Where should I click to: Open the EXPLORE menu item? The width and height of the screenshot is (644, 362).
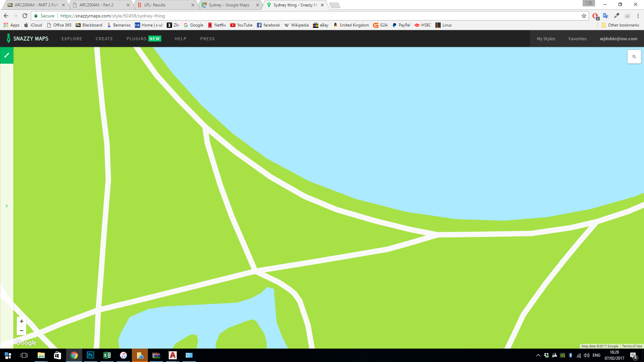pos(72,39)
